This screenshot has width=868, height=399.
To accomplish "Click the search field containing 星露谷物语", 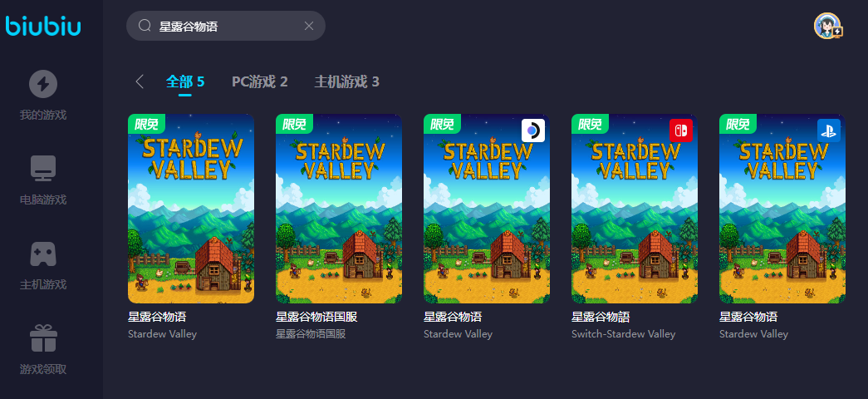I will (x=226, y=26).
